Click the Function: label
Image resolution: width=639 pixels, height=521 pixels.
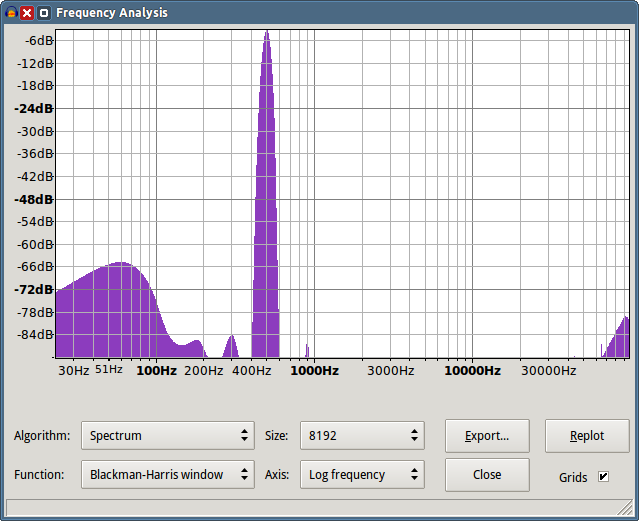tap(39, 474)
